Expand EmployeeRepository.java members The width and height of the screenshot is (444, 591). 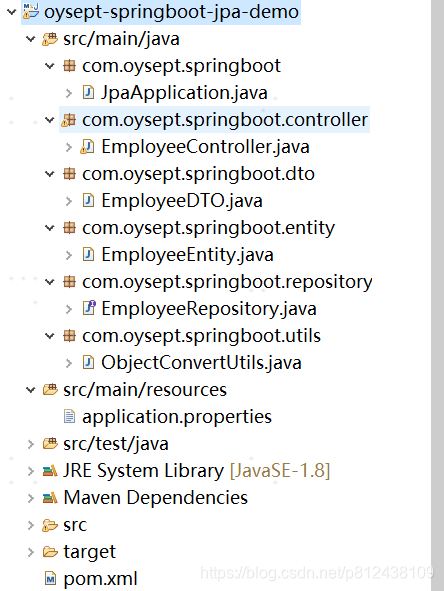(69, 309)
